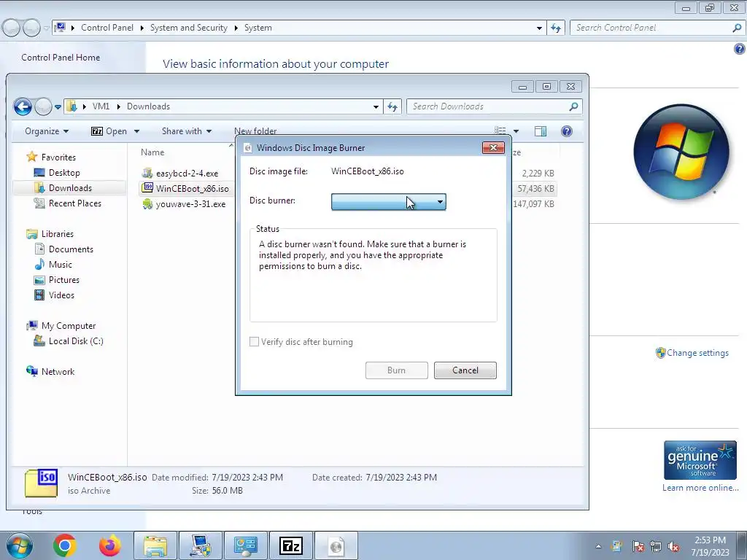Open the Disc burner dropdown
747x560 pixels.
(x=388, y=202)
